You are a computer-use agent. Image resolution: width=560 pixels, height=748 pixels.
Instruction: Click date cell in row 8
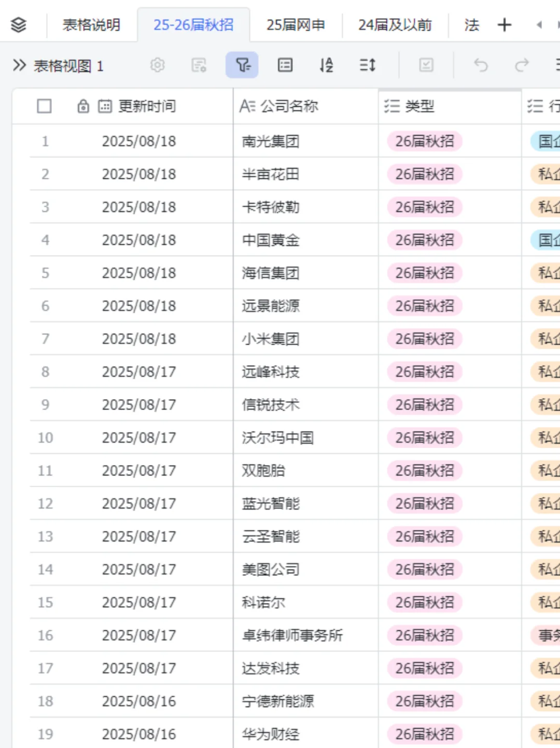(139, 372)
